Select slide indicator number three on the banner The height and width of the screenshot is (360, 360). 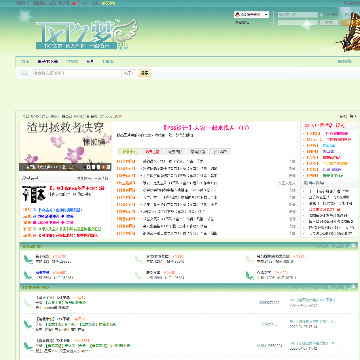(x=99, y=167)
